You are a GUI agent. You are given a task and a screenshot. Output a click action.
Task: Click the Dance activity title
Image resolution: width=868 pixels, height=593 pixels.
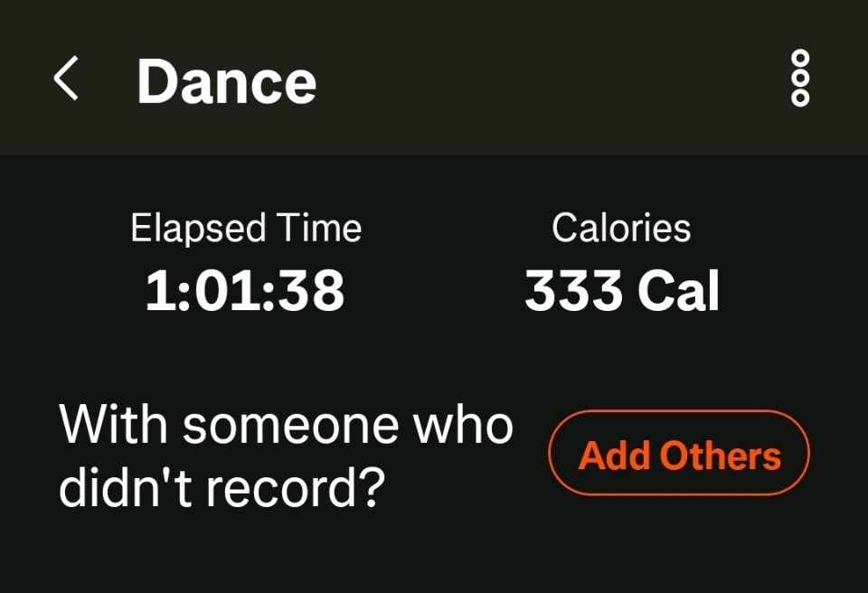click(226, 81)
